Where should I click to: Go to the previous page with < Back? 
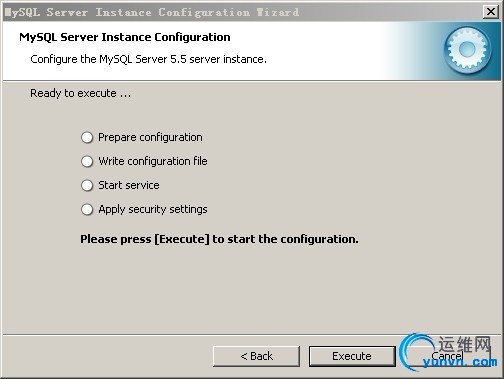click(x=256, y=356)
